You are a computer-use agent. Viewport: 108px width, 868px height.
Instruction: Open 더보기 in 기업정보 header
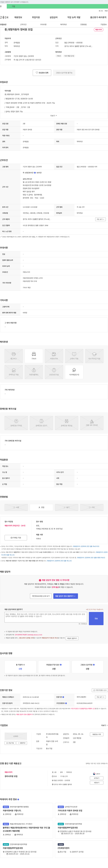click(x=104, y=725)
